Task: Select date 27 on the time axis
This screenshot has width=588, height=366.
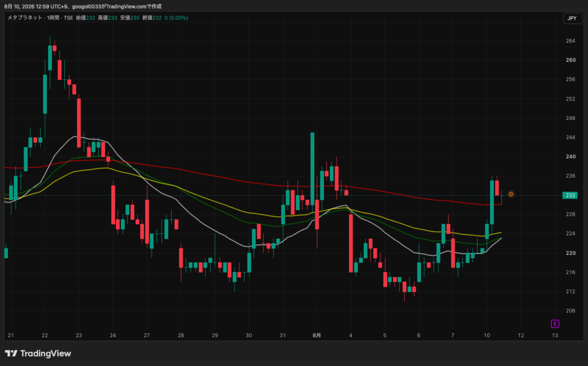Action: 146,335
